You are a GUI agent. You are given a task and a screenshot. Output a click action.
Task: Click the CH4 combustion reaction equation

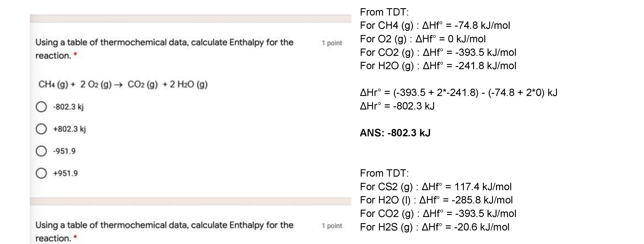point(123,84)
